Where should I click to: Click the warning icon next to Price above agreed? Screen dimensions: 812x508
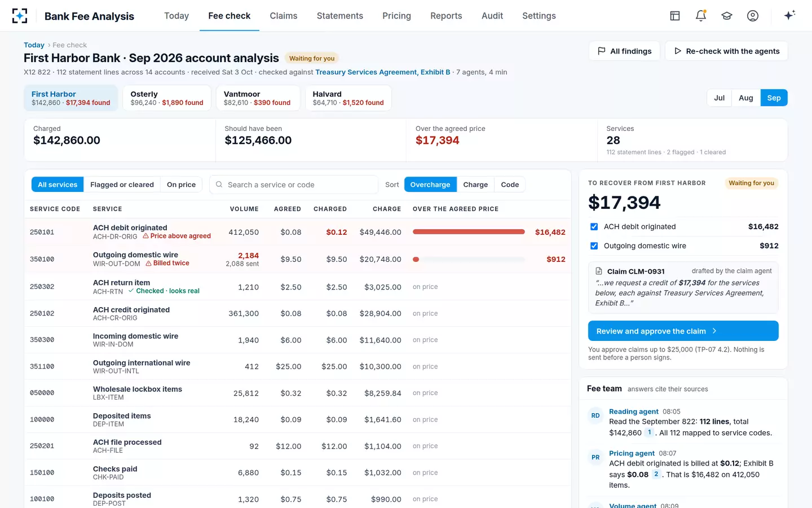(145, 236)
